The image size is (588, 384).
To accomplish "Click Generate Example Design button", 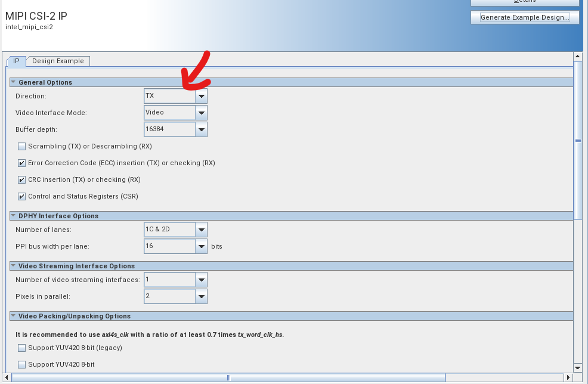I will tap(525, 17).
